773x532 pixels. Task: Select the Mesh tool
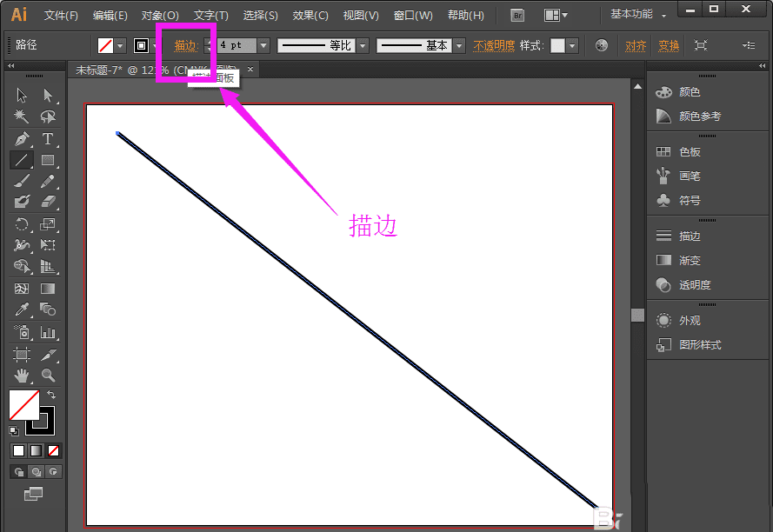coord(21,289)
